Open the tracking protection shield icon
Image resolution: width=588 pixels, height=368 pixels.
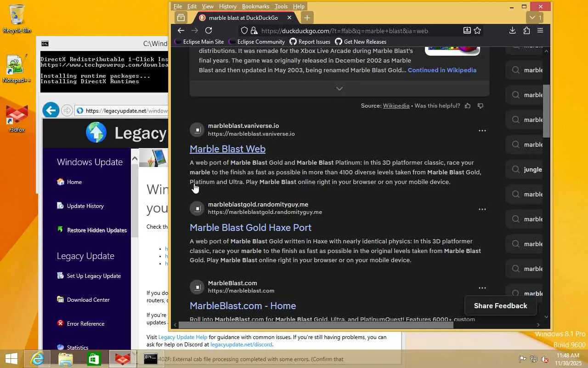coord(244,31)
